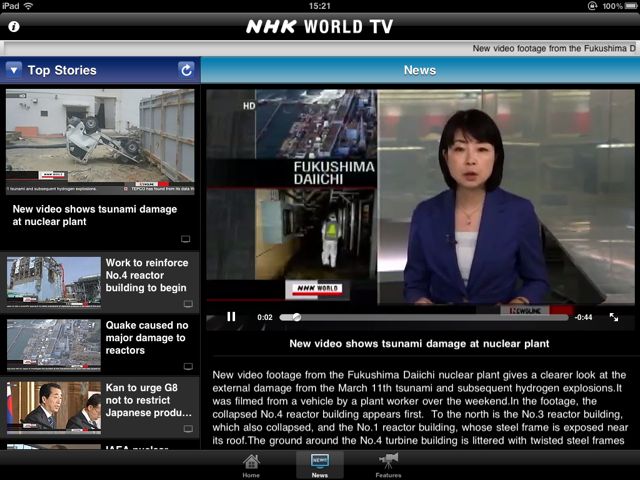640x480 pixels.
Task: Click the remaining time -0:44 label
Action: tap(583, 317)
